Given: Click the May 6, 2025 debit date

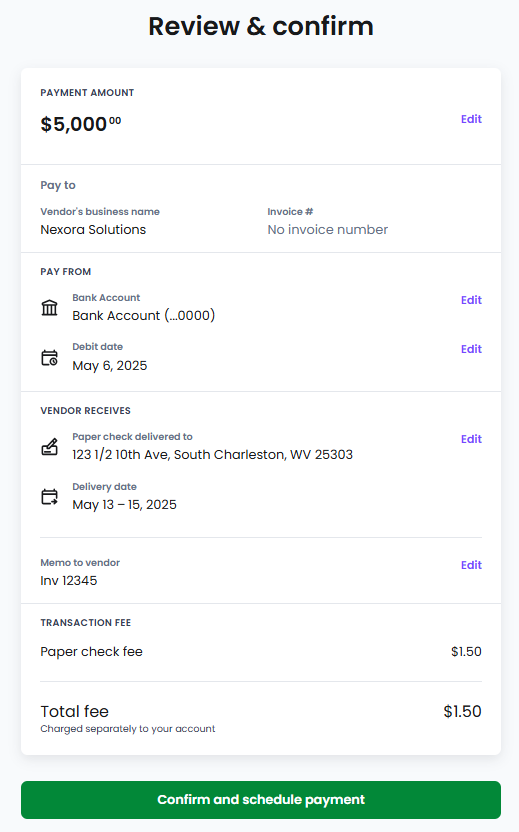Looking at the screenshot, I should click(x=109, y=366).
